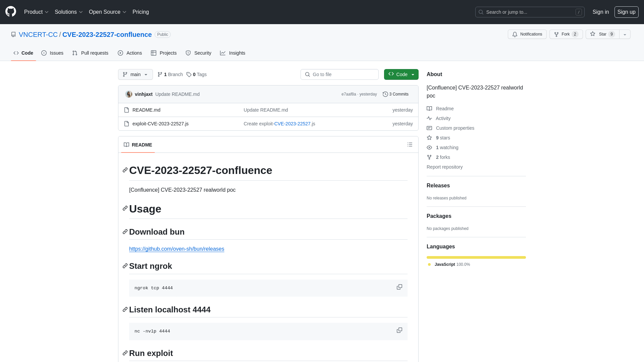644x362 pixels.
Task: Open CVE-2023-22527-confluence repository link
Action: coord(107,35)
